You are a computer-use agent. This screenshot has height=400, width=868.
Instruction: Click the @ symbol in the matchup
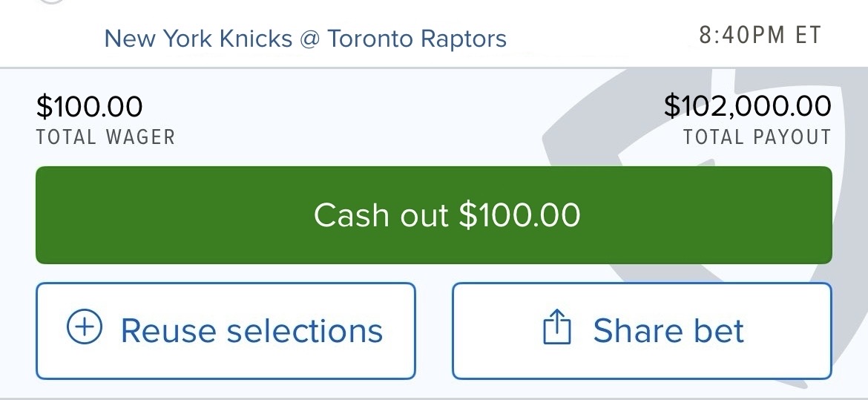point(309,39)
